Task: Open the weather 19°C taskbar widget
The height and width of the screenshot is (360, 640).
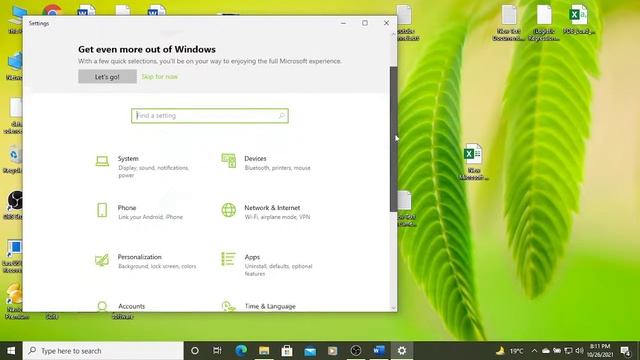Action: pos(509,351)
